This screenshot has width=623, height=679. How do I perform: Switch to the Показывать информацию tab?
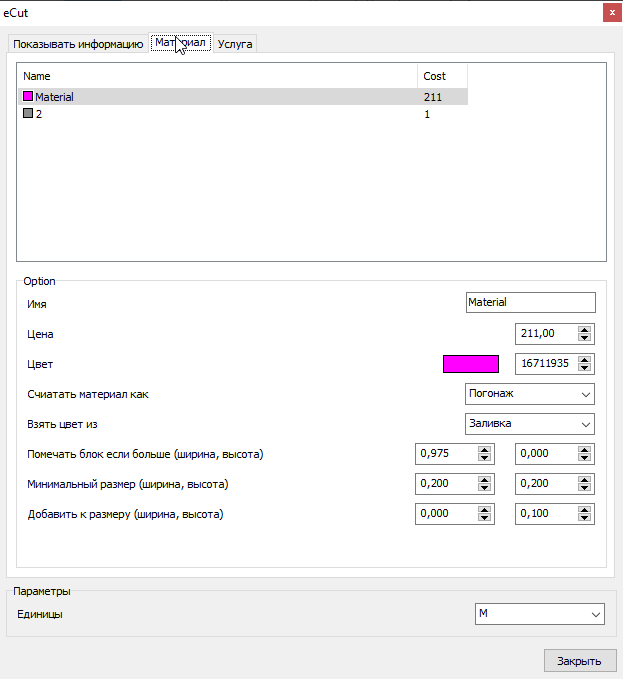(x=78, y=44)
